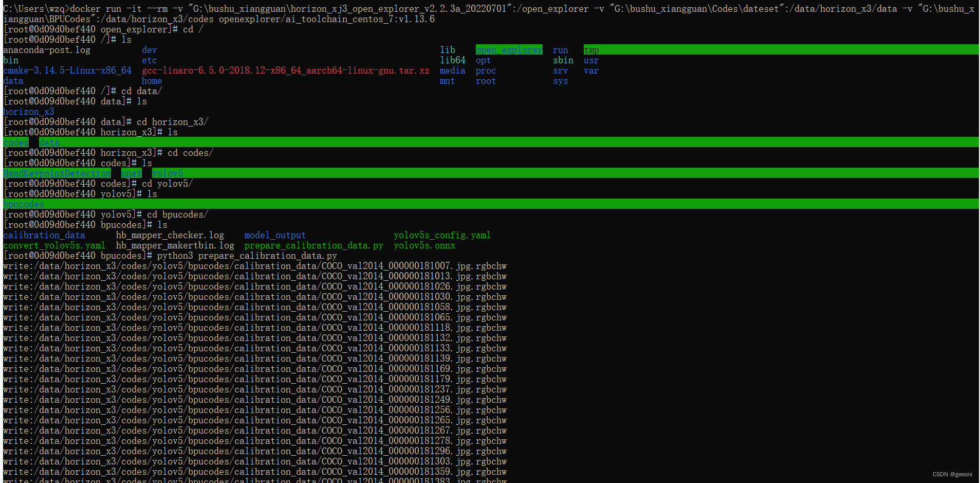This screenshot has width=980, height=483.
Task: Click the 'media' directory entry
Action: click(453, 70)
